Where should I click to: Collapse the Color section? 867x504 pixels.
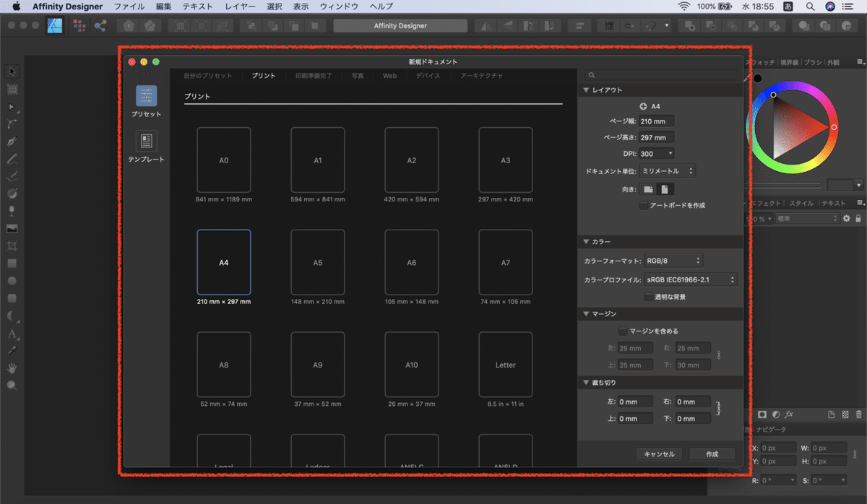(586, 242)
